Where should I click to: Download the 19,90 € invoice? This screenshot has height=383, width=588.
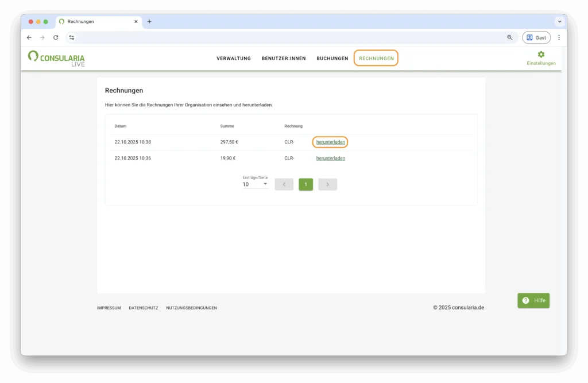click(330, 158)
